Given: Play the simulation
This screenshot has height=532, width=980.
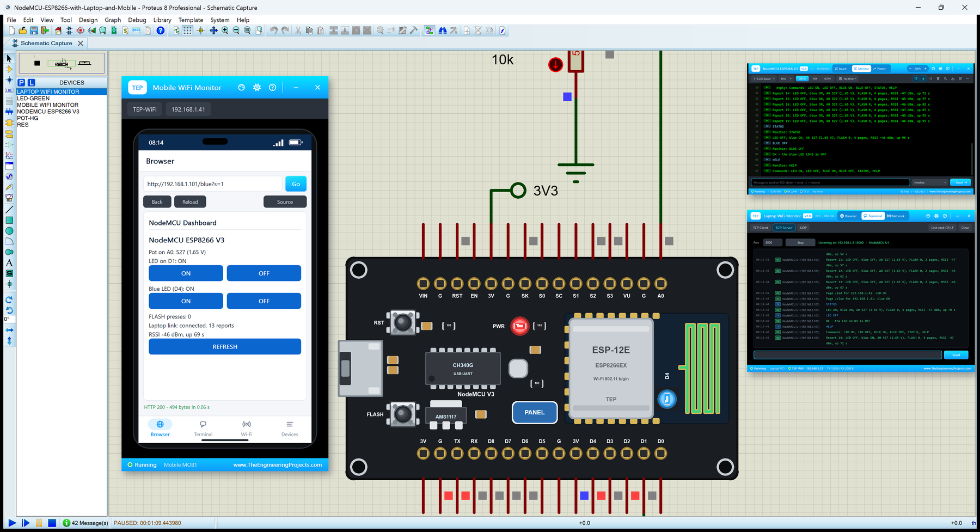Looking at the screenshot, I should point(12,523).
